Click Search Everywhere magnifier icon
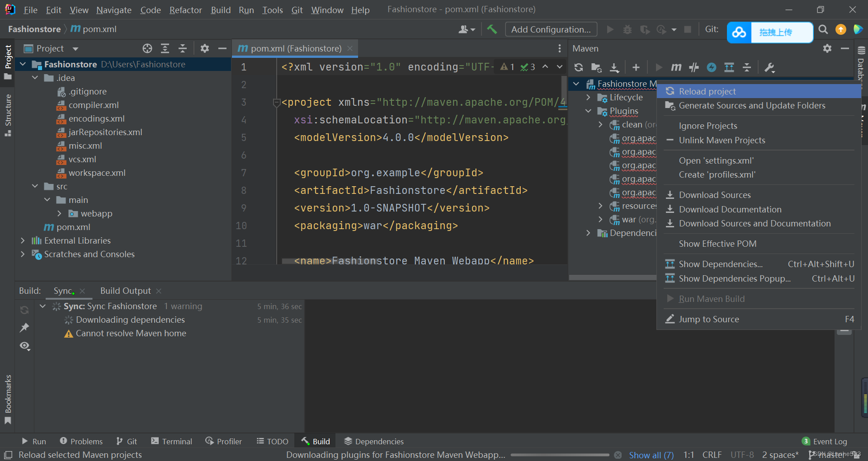 [x=823, y=29]
